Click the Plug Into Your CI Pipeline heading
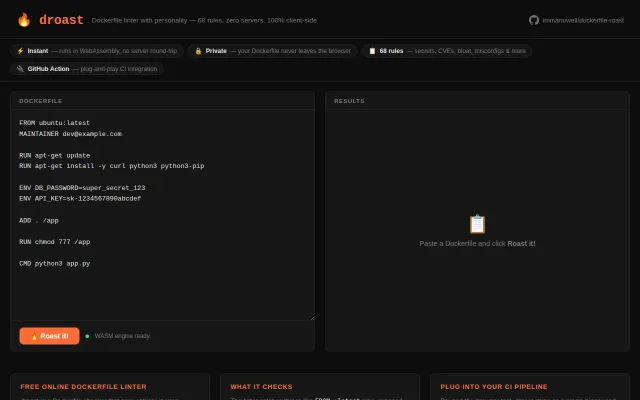Image resolution: width=640 pixels, height=400 pixels. [x=494, y=387]
